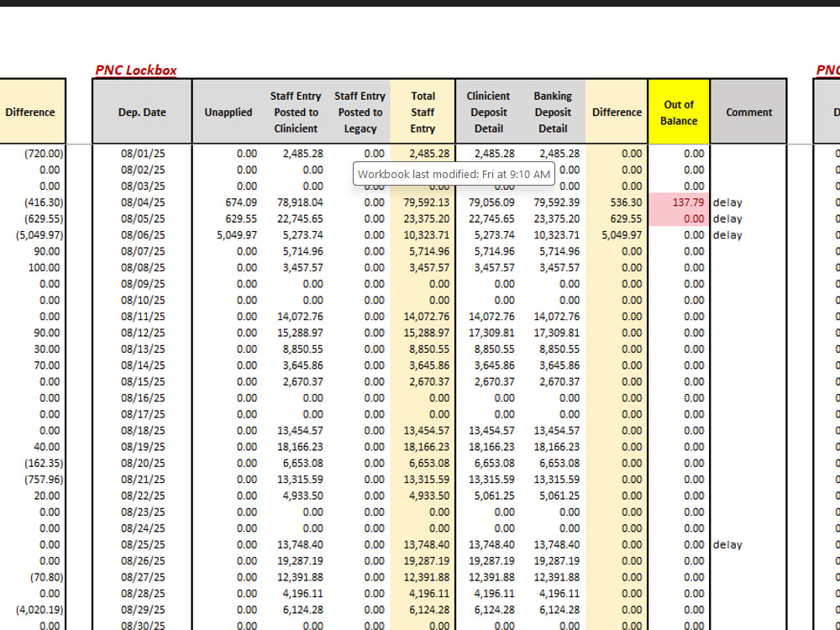Select unapplied amount 5,049.97
The width and height of the screenshot is (840, 630).
point(237,234)
